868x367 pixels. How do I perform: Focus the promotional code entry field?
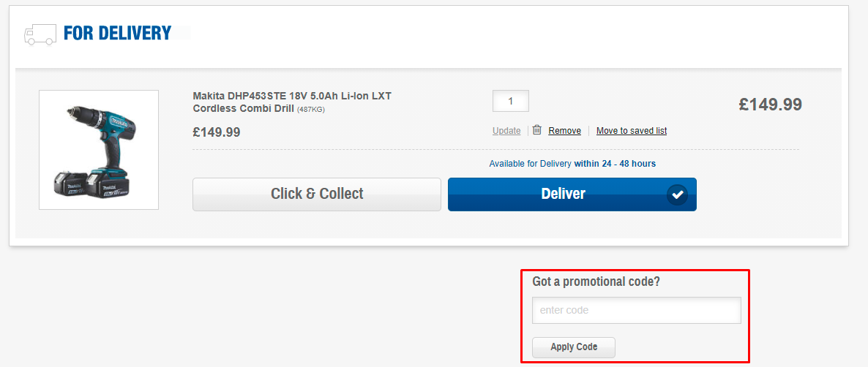637,310
